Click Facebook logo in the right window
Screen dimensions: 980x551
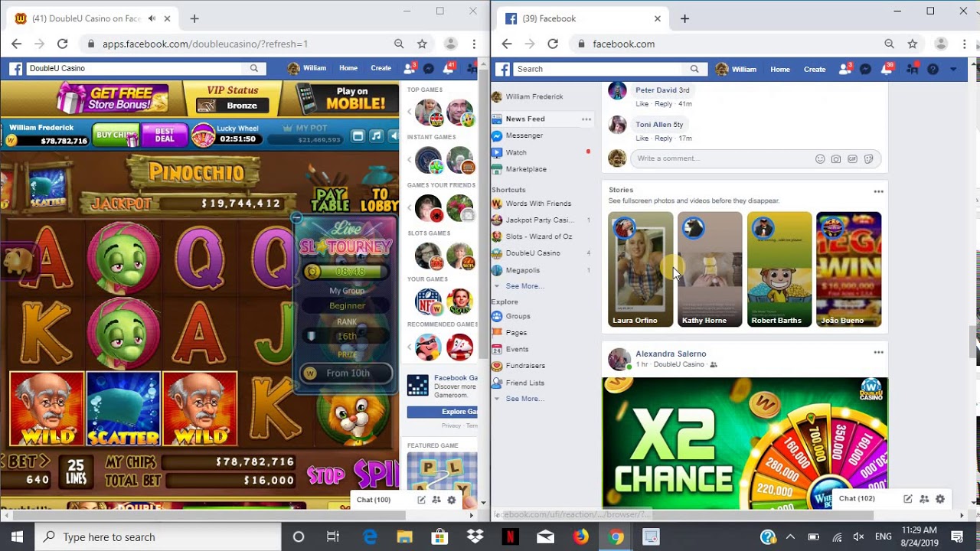pyautogui.click(x=502, y=69)
